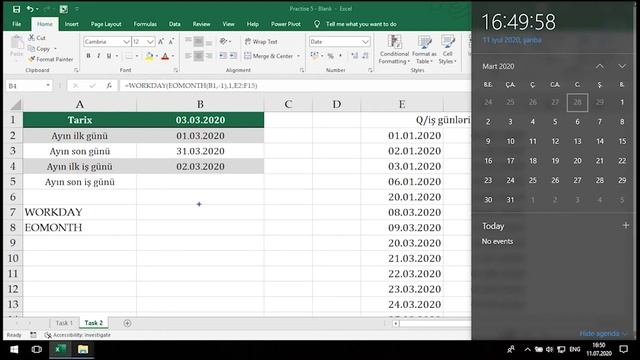Save the workbook with the floppy icon
The width and height of the screenshot is (640, 360).
16,9
